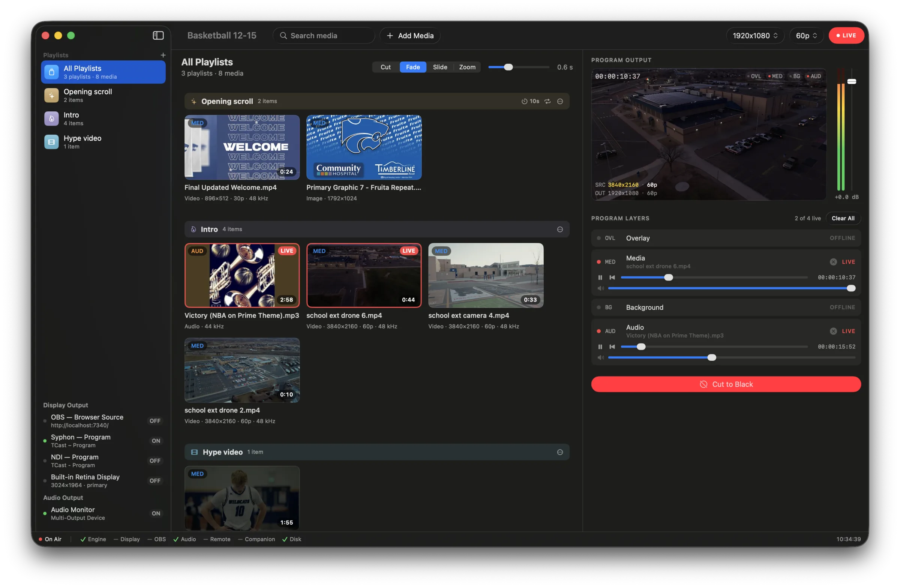Click the Audio layer volume slider
This screenshot has width=900, height=588.
tap(731, 358)
